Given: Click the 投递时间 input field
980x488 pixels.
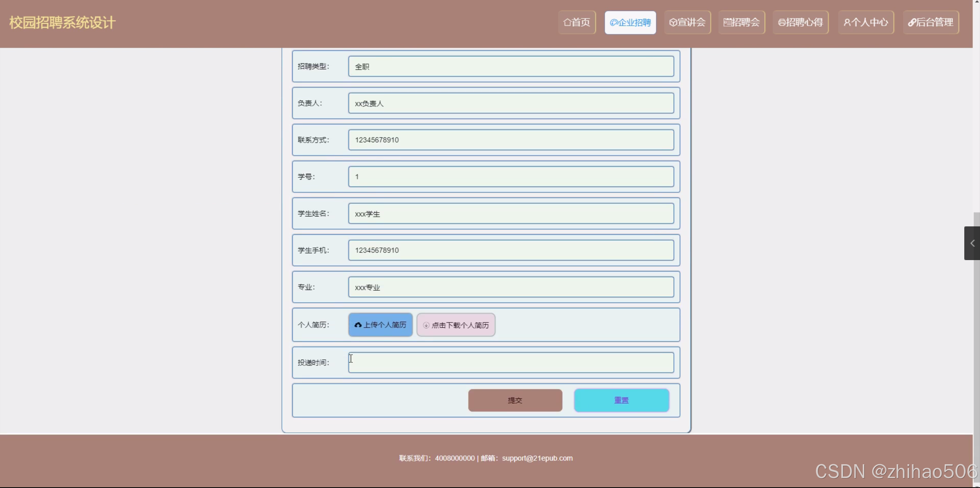Looking at the screenshot, I should click(x=511, y=362).
